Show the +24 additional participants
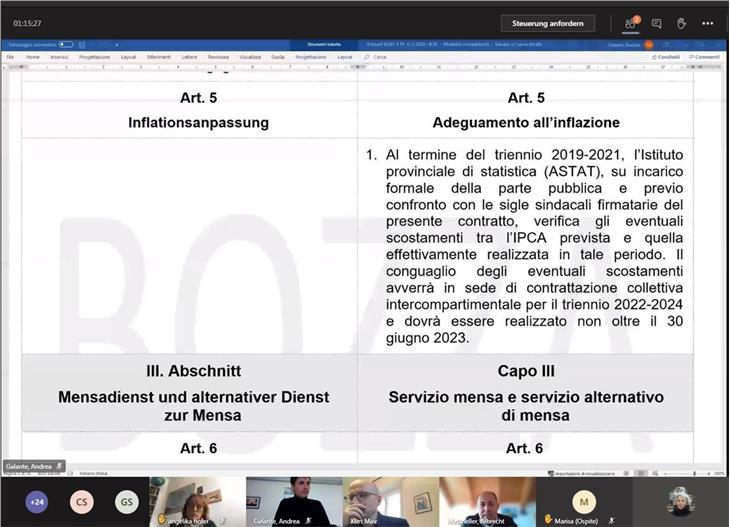This screenshot has width=730, height=527. [x=37, y=501]
